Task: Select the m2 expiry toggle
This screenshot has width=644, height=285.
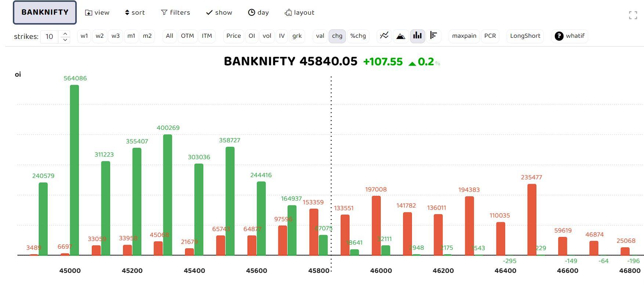Action: tap(147, 36)
